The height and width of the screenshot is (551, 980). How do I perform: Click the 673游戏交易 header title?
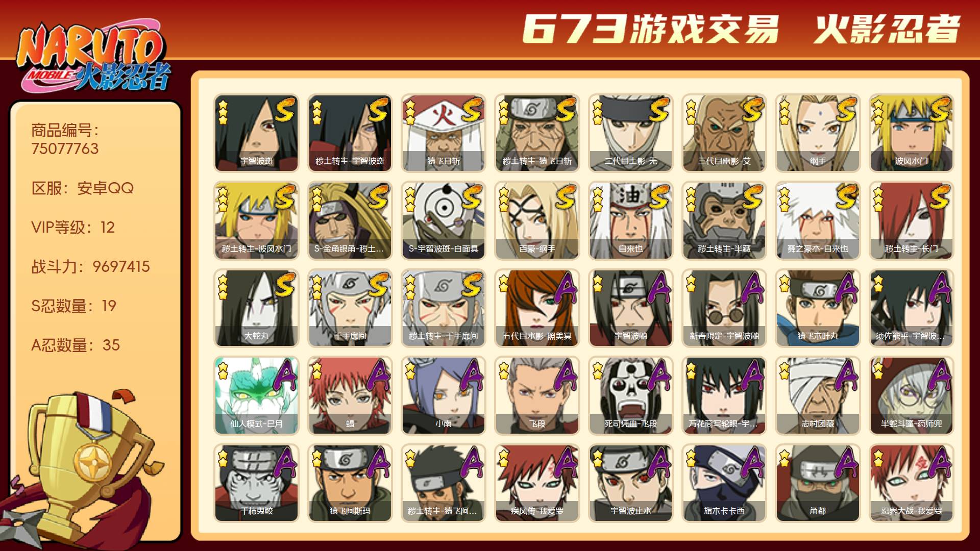651,29
